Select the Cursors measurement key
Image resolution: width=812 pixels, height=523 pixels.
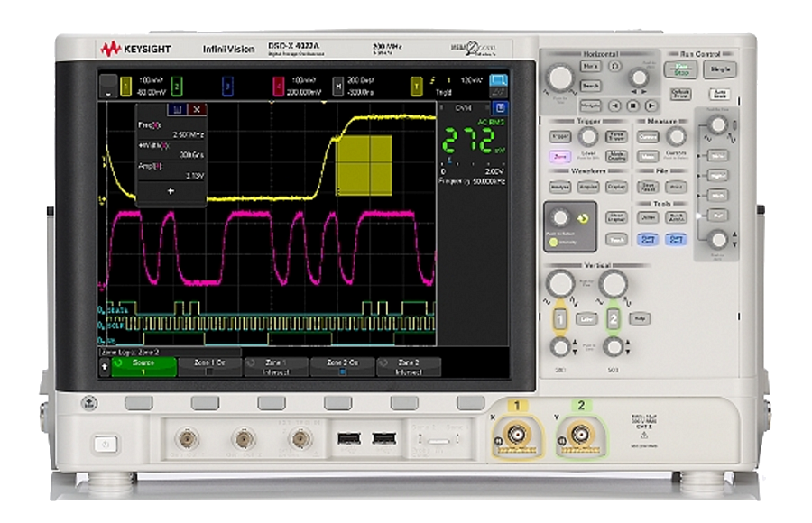[x=648, y=137]
